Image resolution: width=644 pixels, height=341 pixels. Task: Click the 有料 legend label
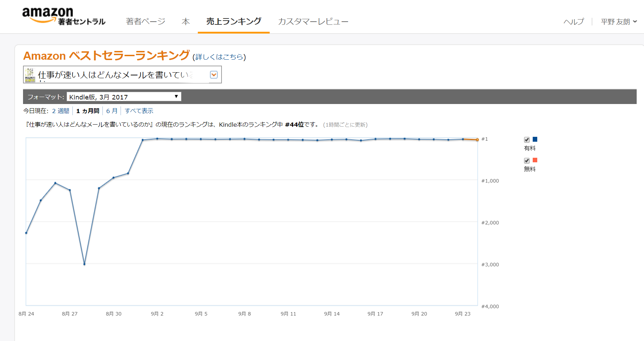click(530, 148)
